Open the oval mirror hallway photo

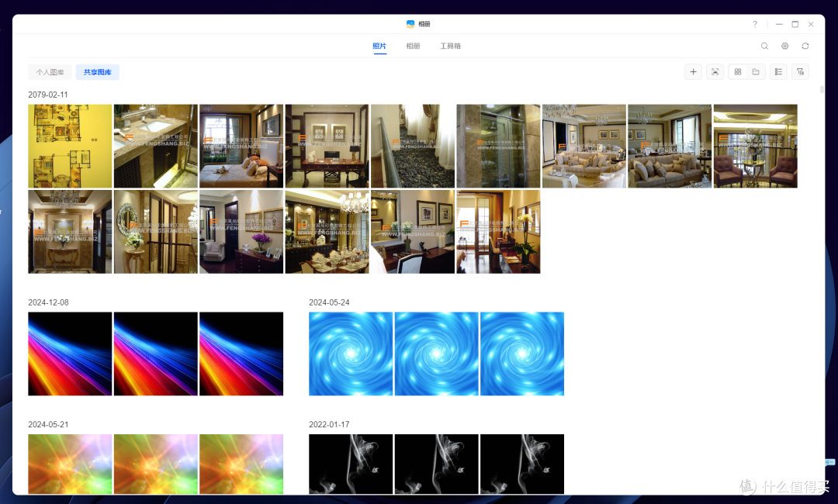(x=155, y=232)
